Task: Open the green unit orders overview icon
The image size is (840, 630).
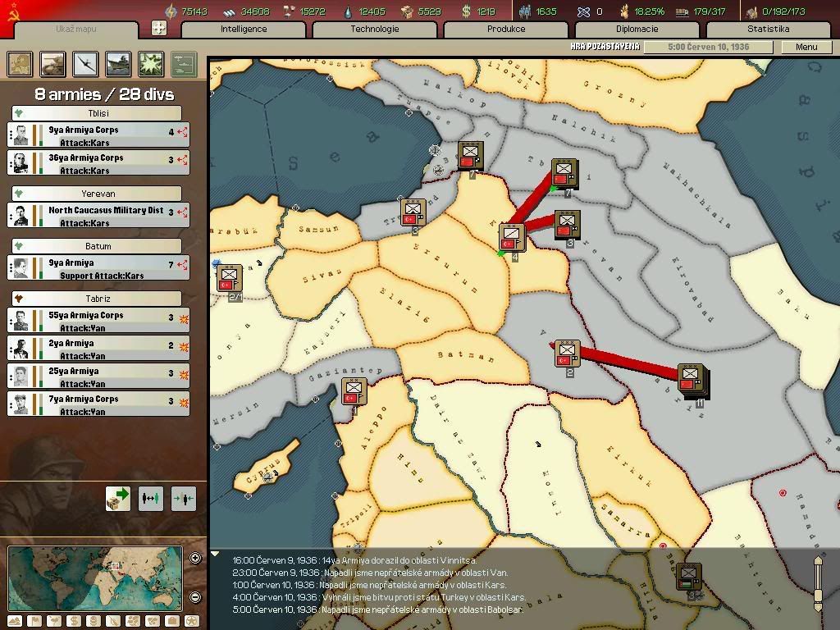Action: 184,64
